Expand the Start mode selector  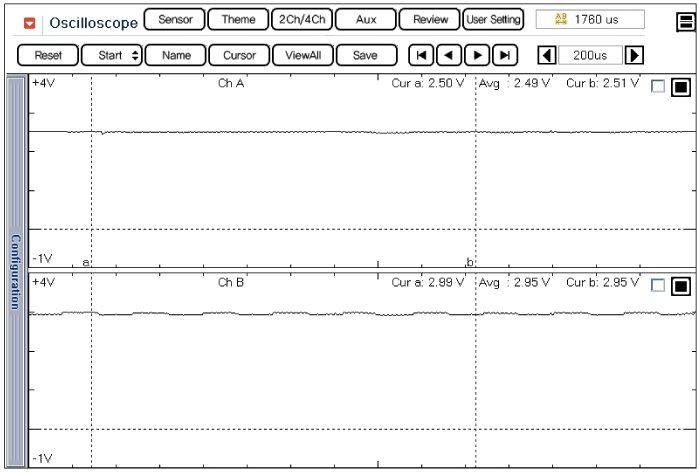coord(112,55)
